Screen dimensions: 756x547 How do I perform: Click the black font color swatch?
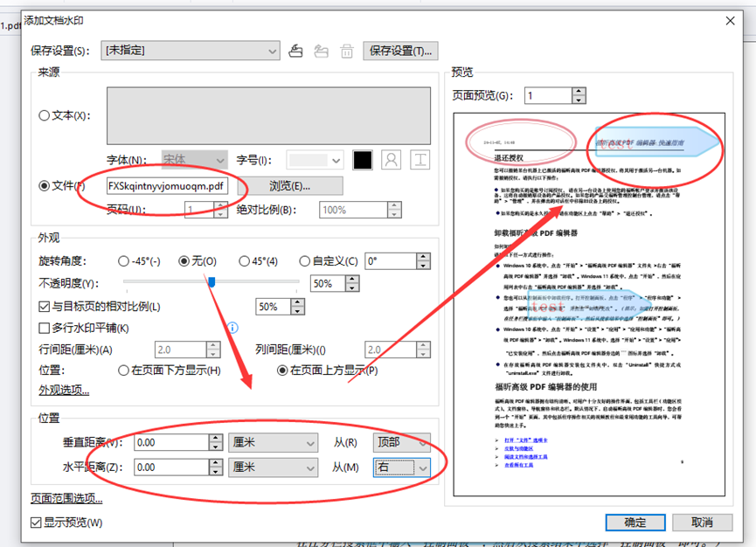[363, 160]
